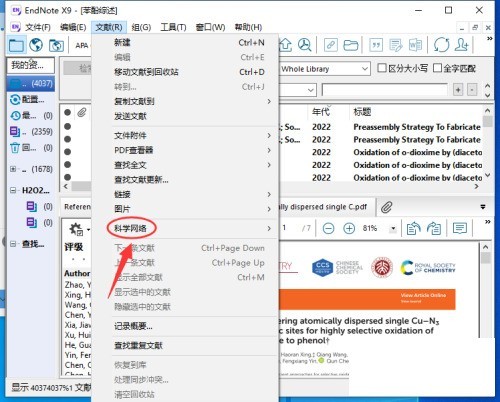Click the export references toolbar icon
The height and width of the screenshot is (402, 500).
tap(286, 45)
